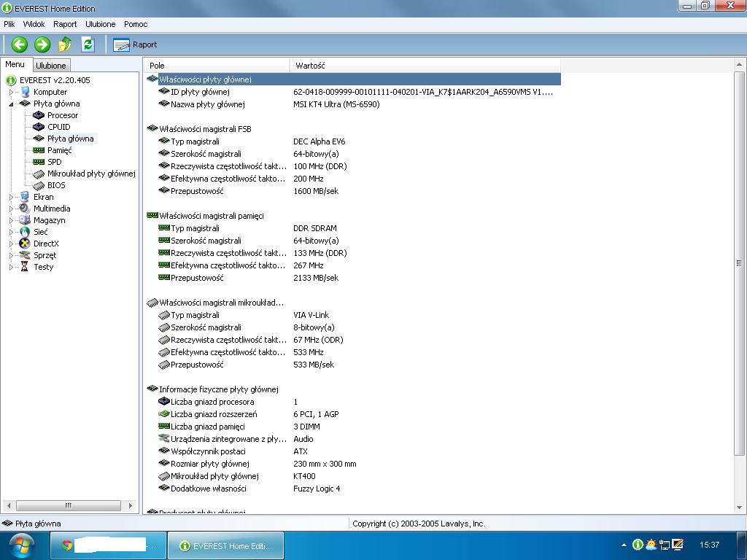Click the Wartość column header
Screen dimensions: 747x560
[425, 65]
